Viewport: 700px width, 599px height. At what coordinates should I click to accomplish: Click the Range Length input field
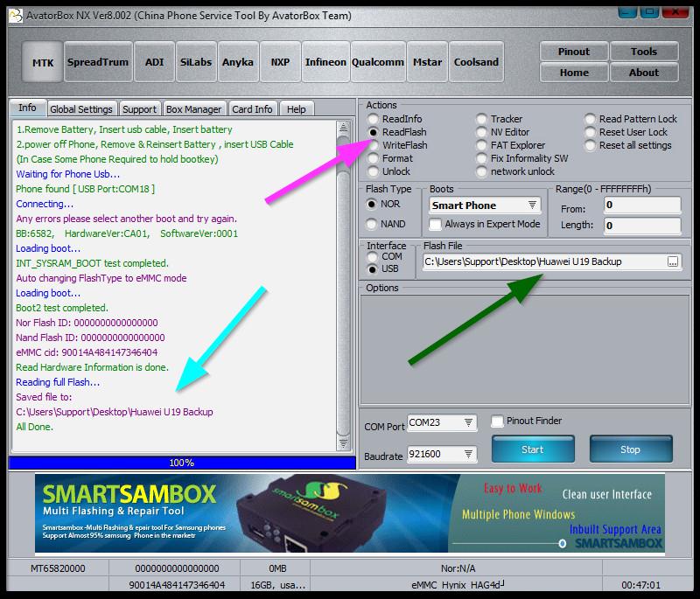tap(642, 226)
